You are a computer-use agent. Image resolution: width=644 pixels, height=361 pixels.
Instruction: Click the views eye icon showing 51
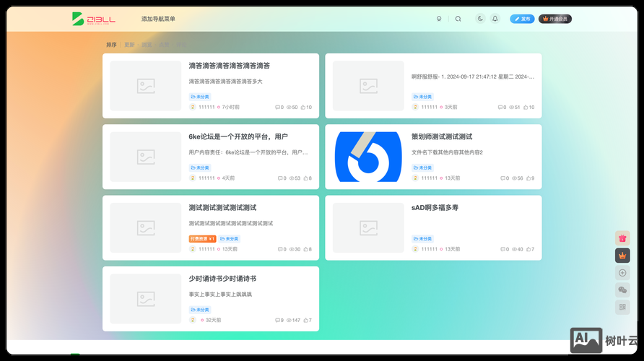(511, 107)
